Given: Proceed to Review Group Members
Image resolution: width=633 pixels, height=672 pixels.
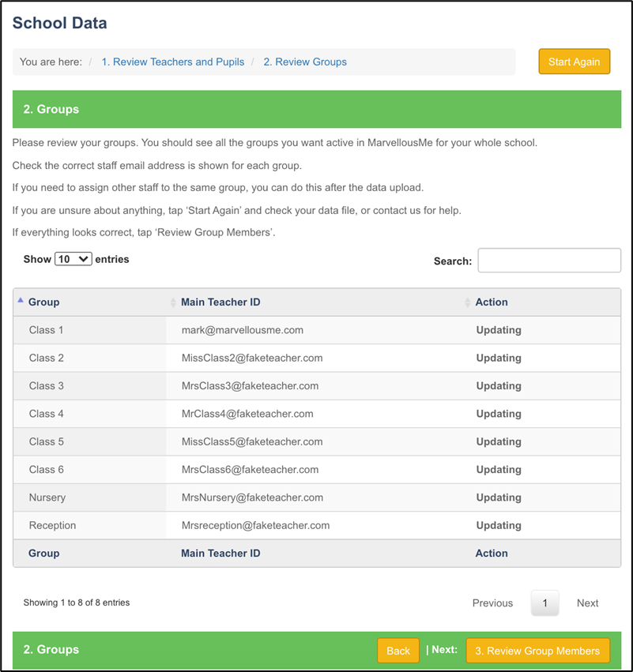Looking at the screenshot, I should pos(538,651).
